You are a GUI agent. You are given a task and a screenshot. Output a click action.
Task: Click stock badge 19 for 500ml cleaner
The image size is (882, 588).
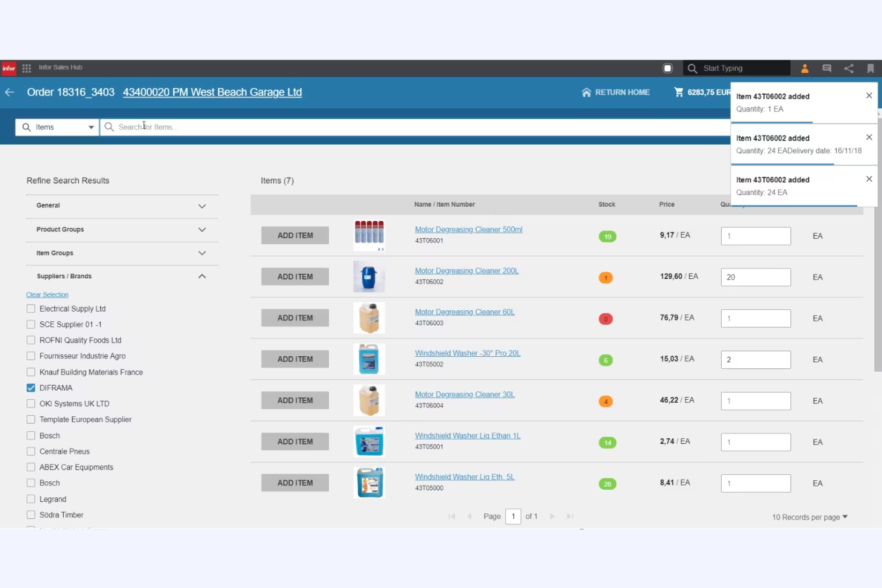click(x=607, y=237)
